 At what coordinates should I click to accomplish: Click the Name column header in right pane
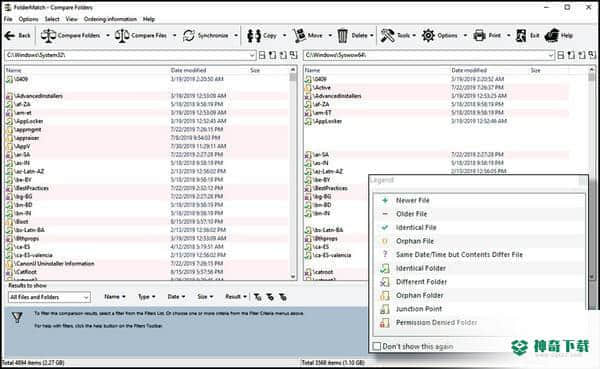coord(312,70)
